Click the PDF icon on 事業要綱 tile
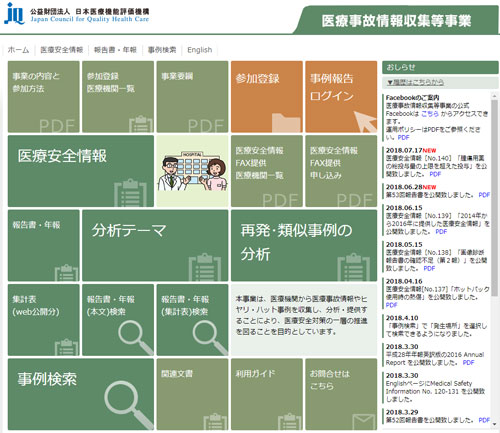Screen dimensions: 500x433 pos(205,126)
